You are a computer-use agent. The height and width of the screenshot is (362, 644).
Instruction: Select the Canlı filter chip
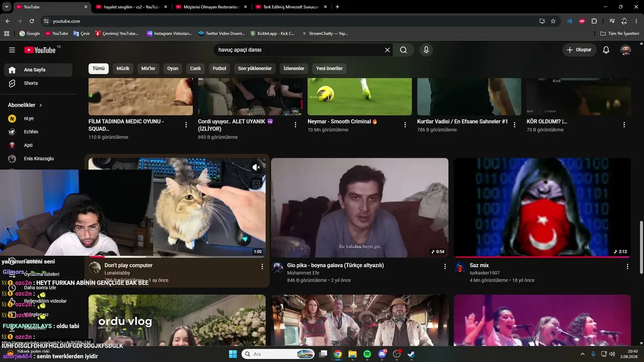pos(195,68)
